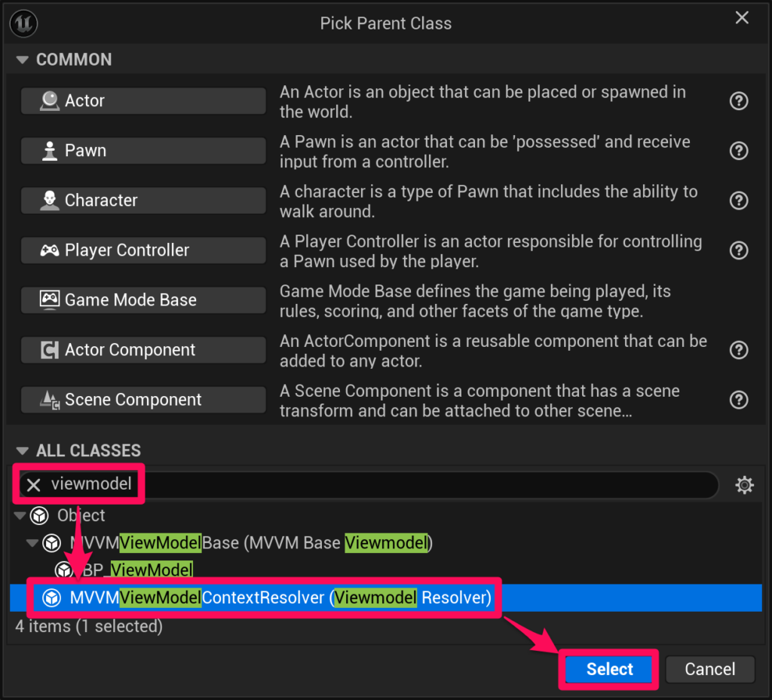Choose Game Mode Base parent class
The width and height of the screenshot is (772, 700).
point(143,300)
